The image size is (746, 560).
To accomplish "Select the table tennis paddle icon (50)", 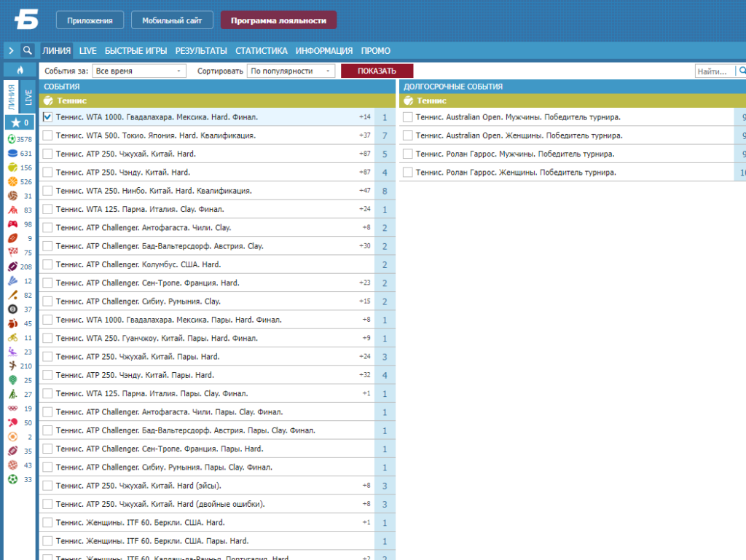I will click(x=12, y=422).
